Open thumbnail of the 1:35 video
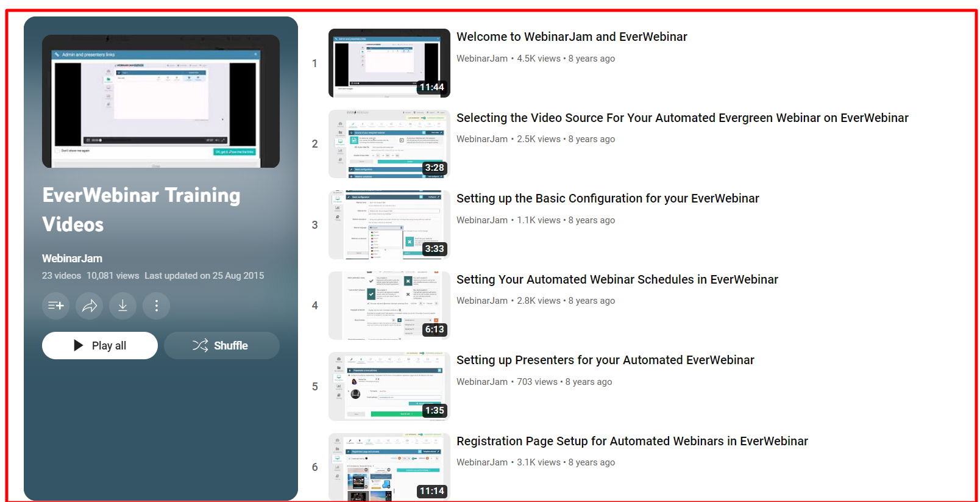This screenshot has height=502, width=980. point(389,386)
